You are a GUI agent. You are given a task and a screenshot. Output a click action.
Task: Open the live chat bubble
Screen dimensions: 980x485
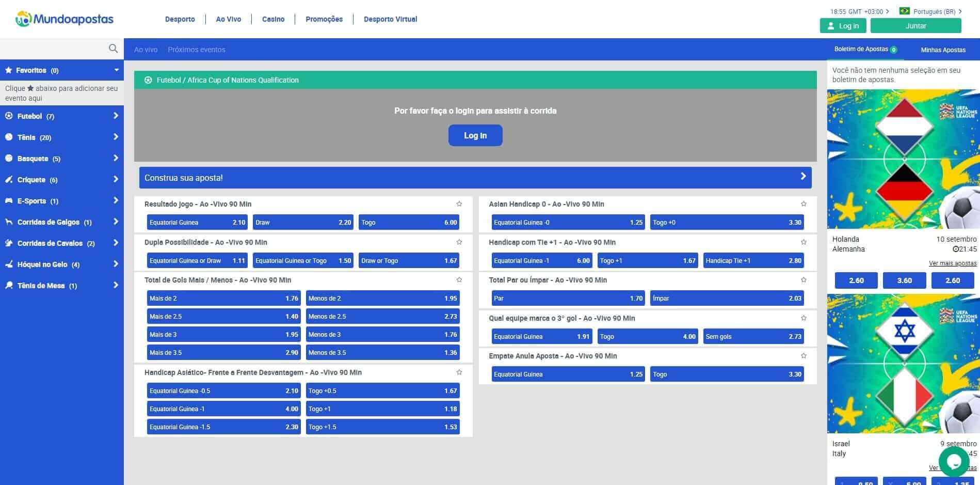pos(954,461)
